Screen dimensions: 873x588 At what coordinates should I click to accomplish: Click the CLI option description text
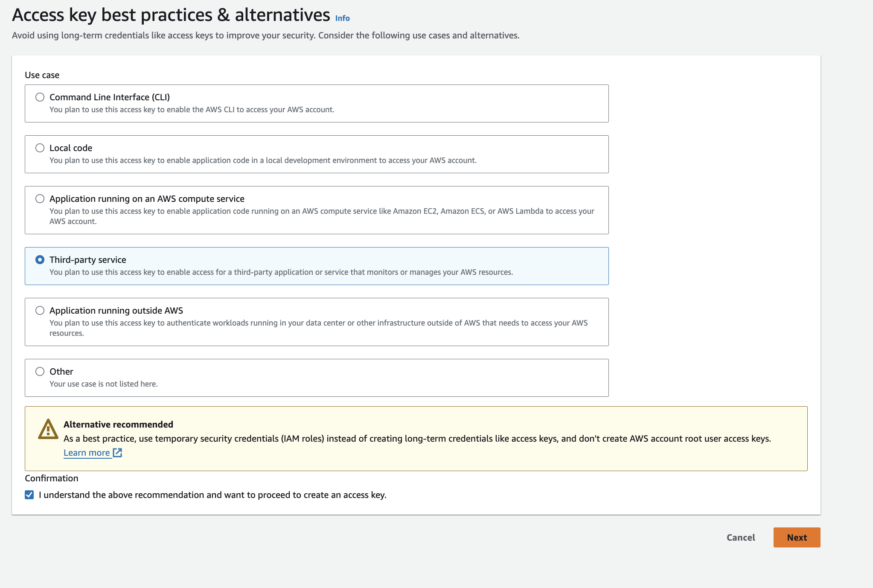[x=192, y=110]
